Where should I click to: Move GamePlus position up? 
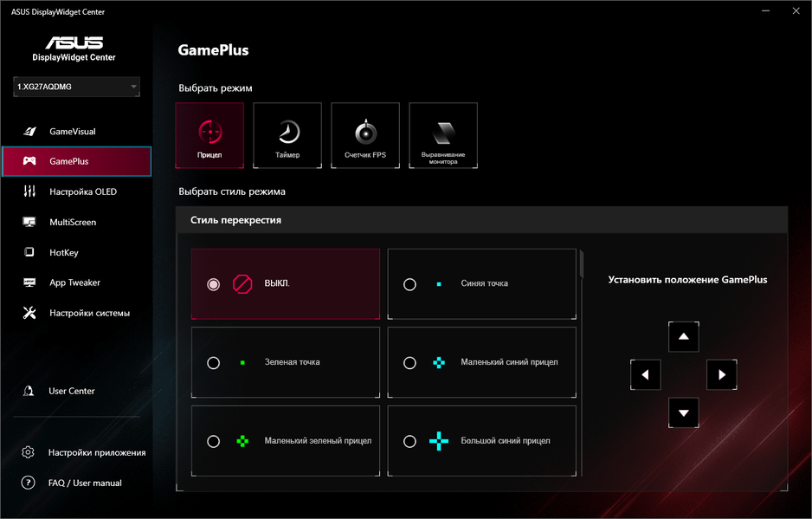pyautogui.click(x=684, y=336)
